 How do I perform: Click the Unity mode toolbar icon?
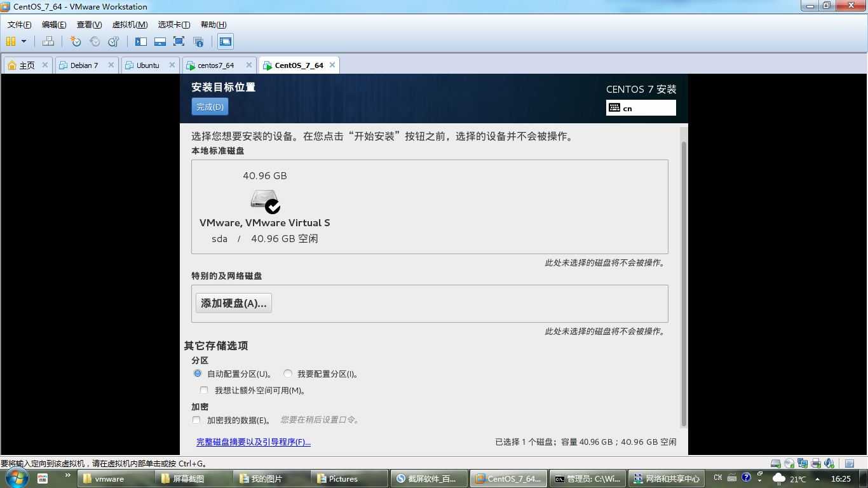coord(198,41)
